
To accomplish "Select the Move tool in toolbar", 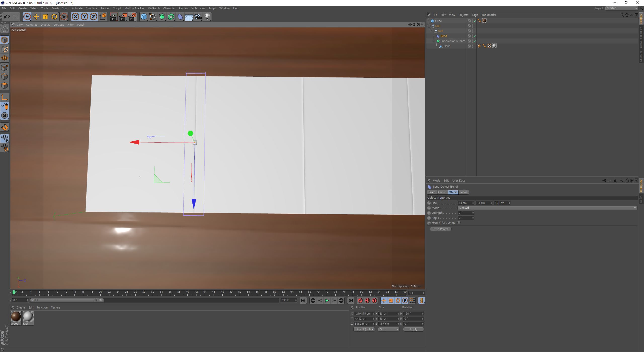I will (37, 17).
